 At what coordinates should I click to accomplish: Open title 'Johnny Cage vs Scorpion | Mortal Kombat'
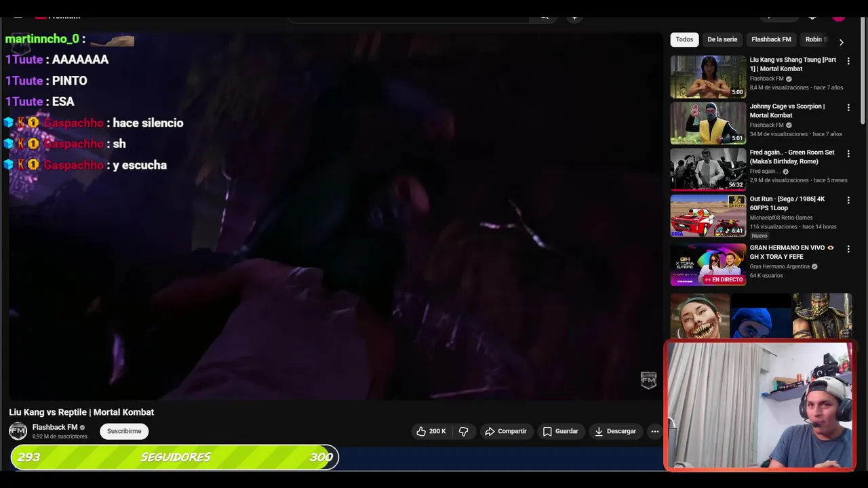coord(787,110)
